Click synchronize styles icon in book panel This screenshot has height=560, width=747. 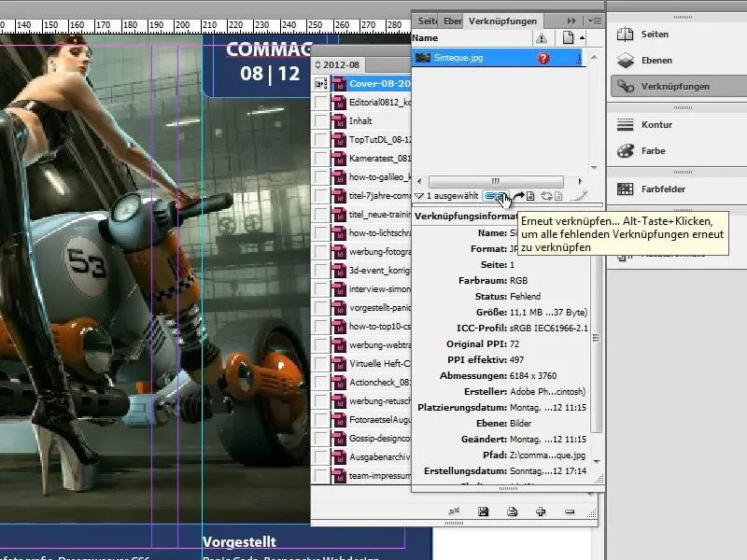[x=454, y=511]
